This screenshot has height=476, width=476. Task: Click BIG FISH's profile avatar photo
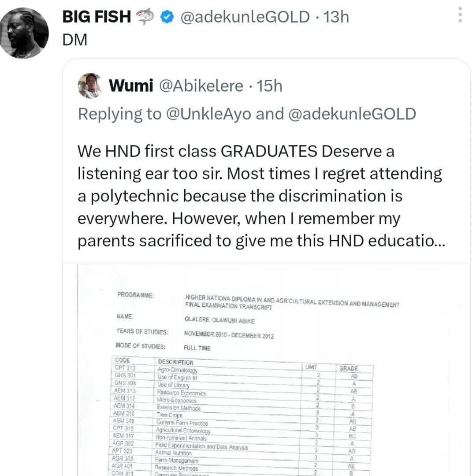[24, 33]
